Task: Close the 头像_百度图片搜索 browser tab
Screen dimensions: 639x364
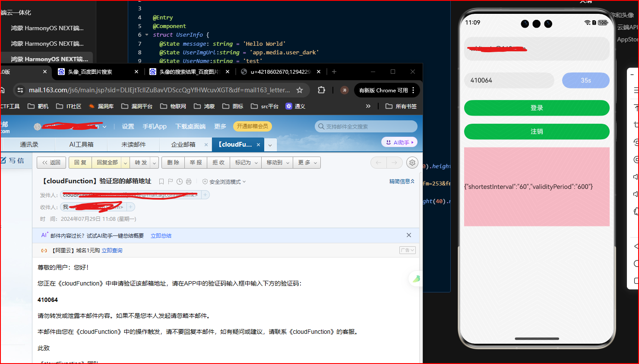Action: tap(136, 72)
